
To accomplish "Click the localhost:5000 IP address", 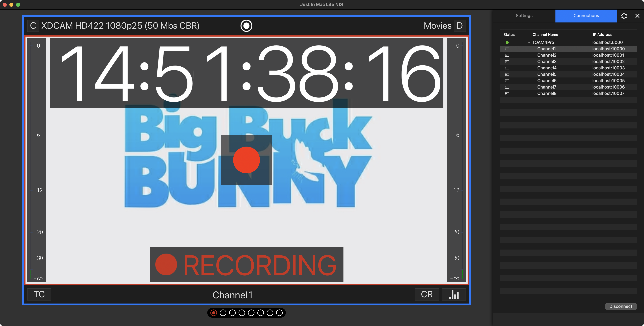I will [607, 42].
